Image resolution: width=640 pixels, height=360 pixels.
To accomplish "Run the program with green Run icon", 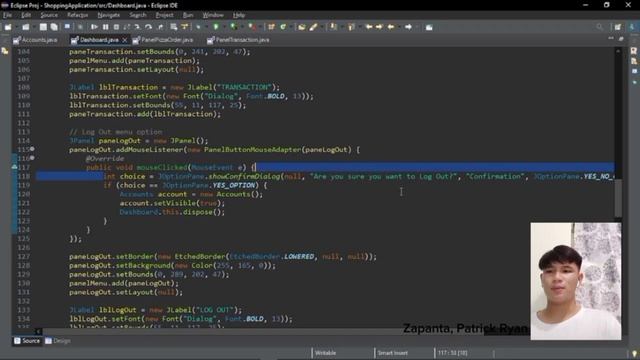I will click(216, 27).
